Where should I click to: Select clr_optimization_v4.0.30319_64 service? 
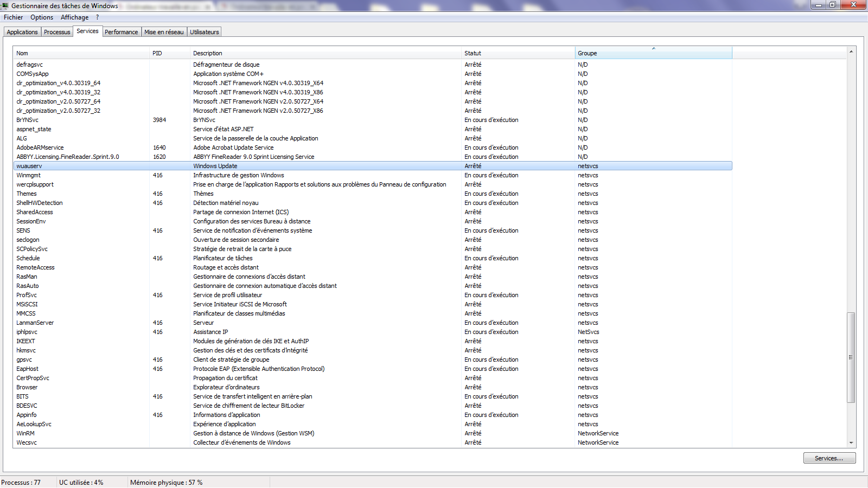click(373, 83)
